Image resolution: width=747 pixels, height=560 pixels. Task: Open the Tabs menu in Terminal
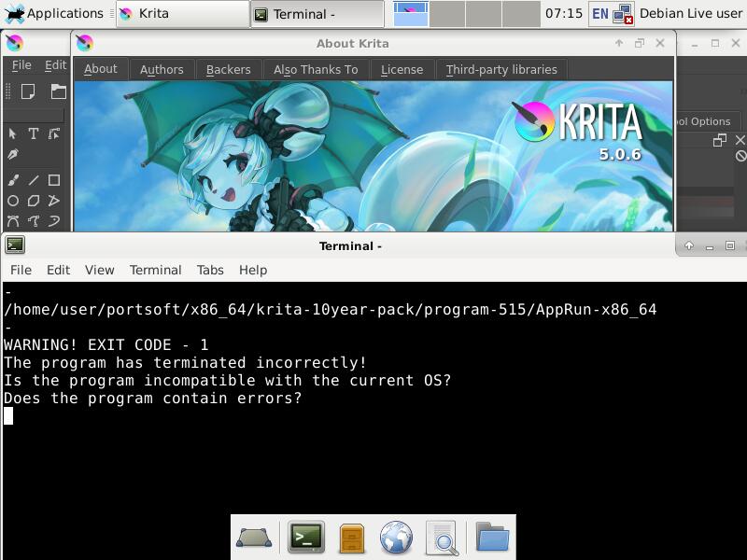pyautogui.click(x=210, y=270)
